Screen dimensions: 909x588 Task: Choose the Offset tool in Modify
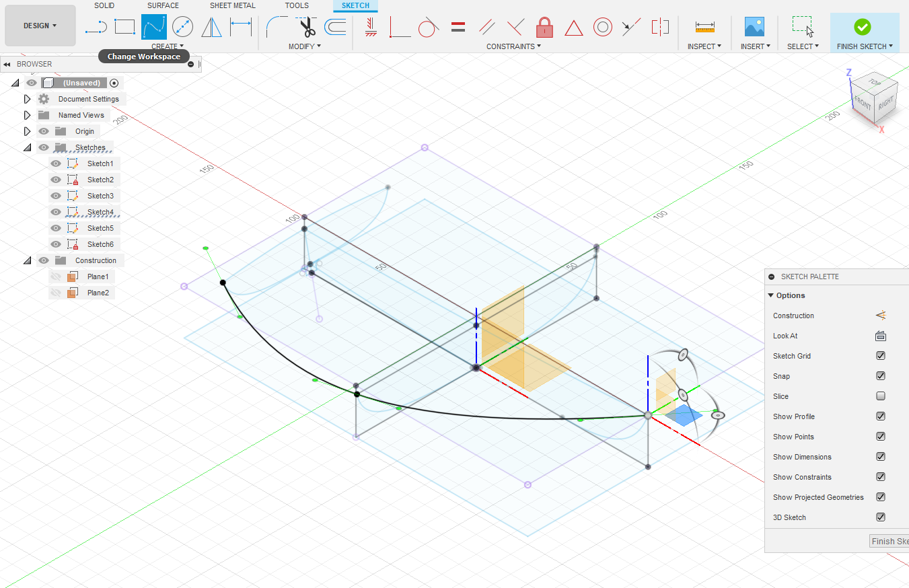pos(335,27)
